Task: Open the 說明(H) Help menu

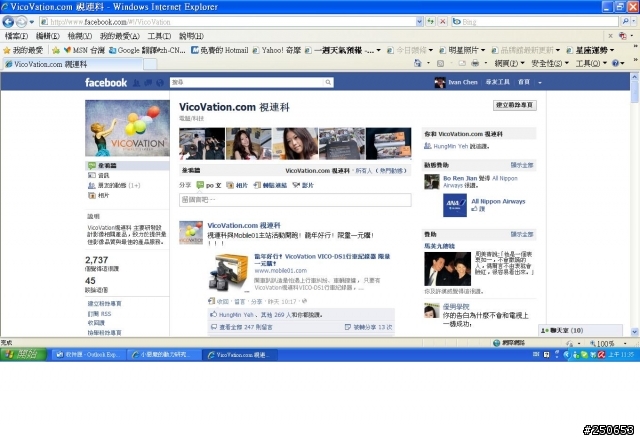Action: click(191, 36)
